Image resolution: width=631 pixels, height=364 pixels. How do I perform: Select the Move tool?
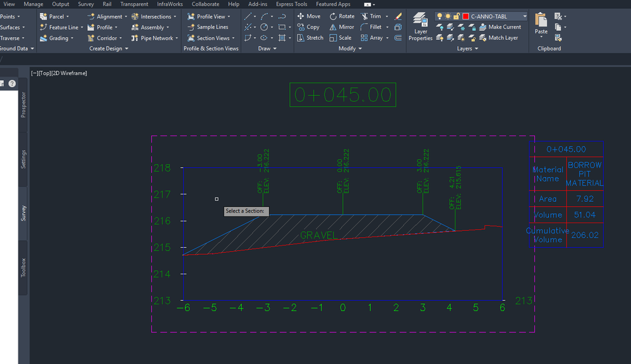coord(309,16)
